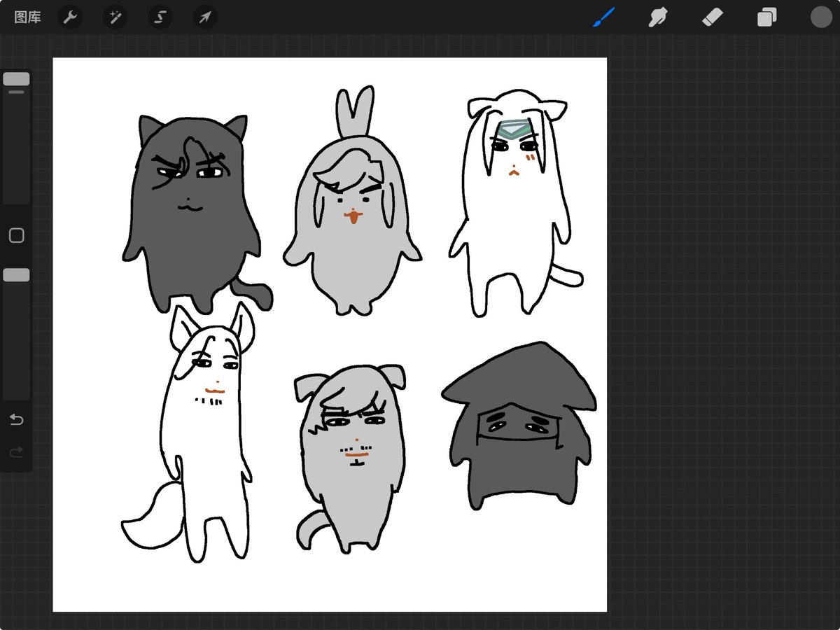
Task: Select the Brush tool
Action: coord(604,17)
